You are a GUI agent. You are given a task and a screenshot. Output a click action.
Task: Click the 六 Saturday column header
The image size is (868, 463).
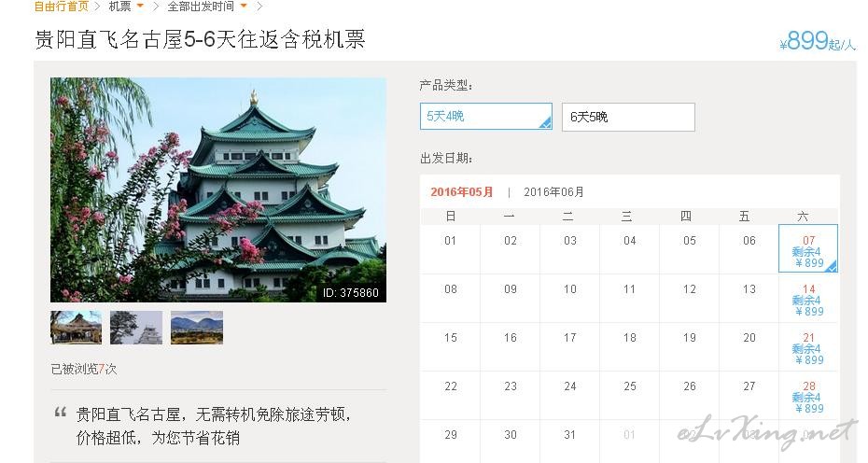click(x=803, y=216)
